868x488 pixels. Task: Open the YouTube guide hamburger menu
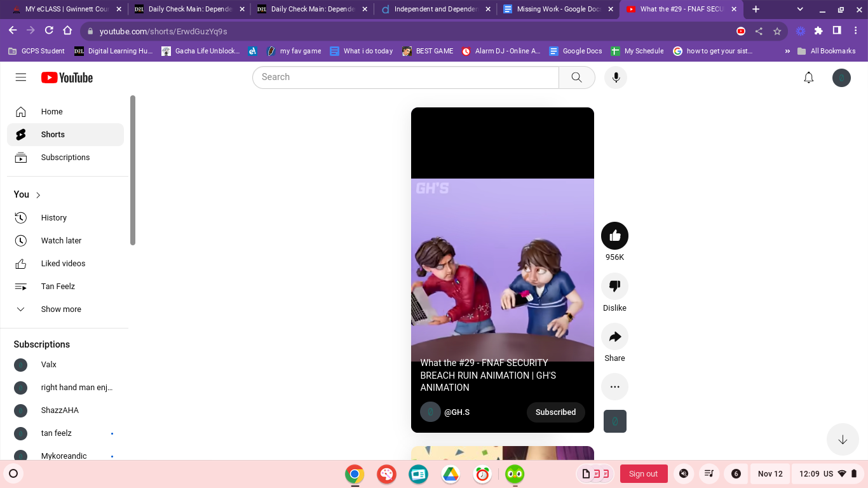21,78
